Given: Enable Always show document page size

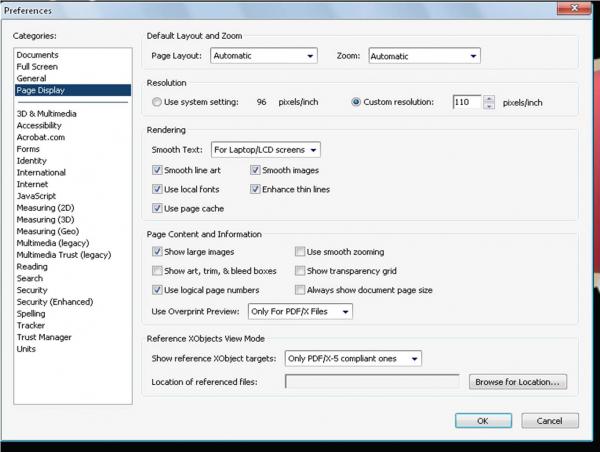Looking at the screenshot, I should tap(300, 290).
